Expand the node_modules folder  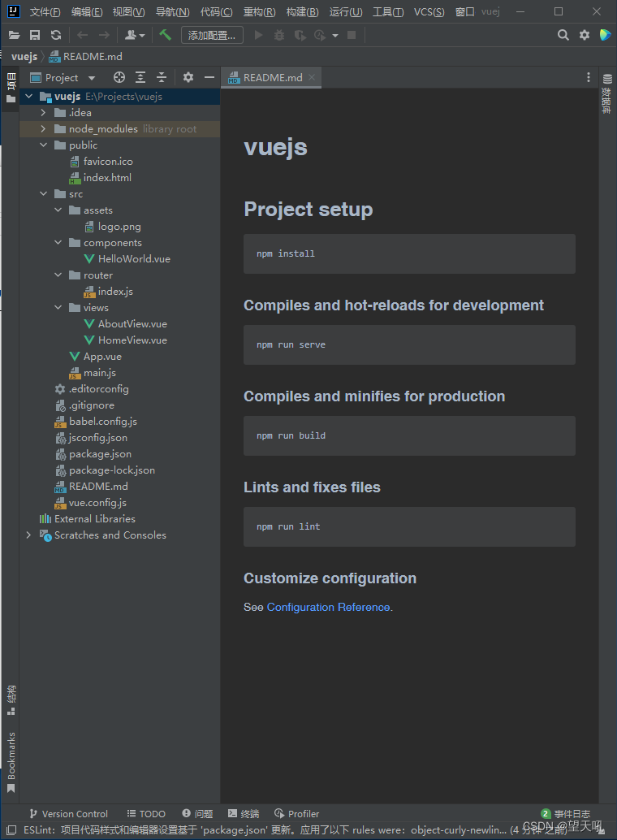pos(43,129)
